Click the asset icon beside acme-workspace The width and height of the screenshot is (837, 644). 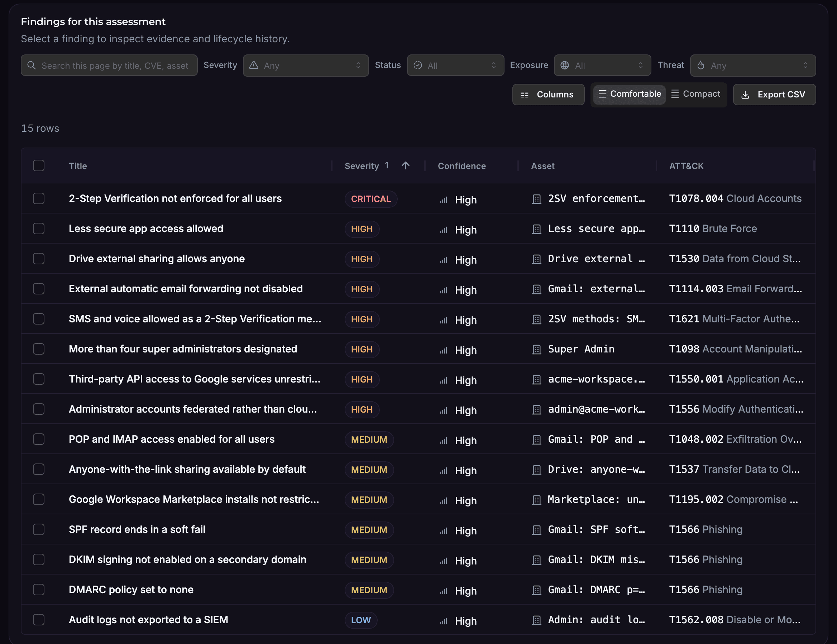click(x=536, y=380)
